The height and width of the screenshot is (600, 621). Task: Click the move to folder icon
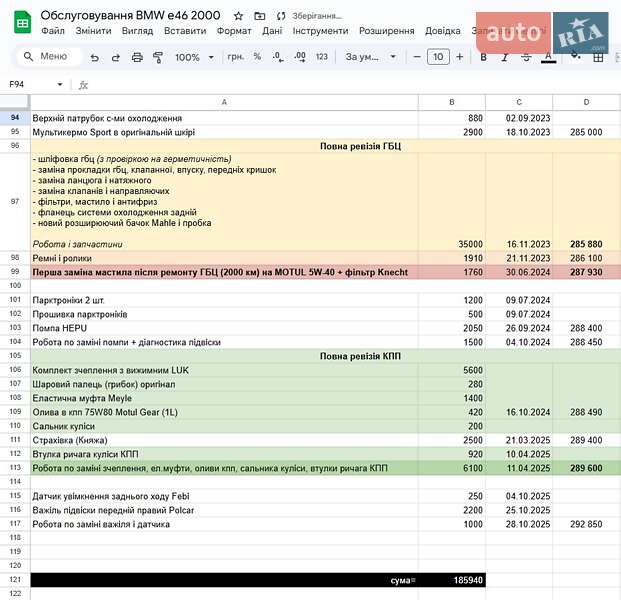[x=260, y=16]
